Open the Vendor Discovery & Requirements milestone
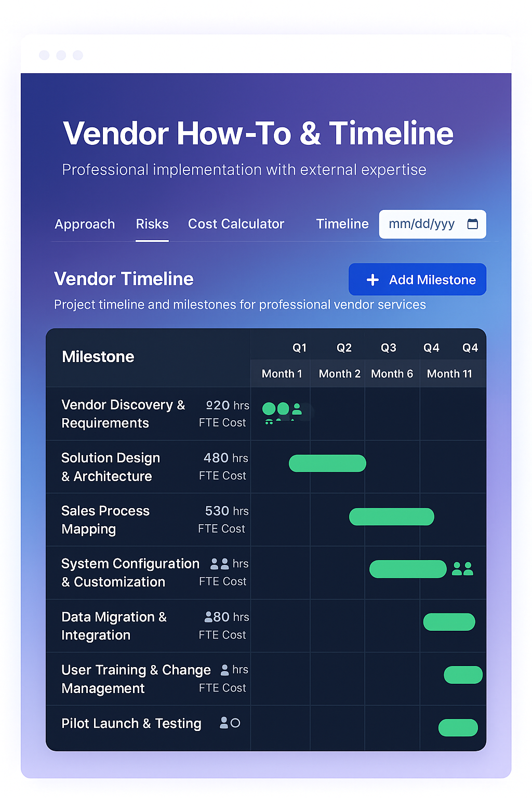 123,414
